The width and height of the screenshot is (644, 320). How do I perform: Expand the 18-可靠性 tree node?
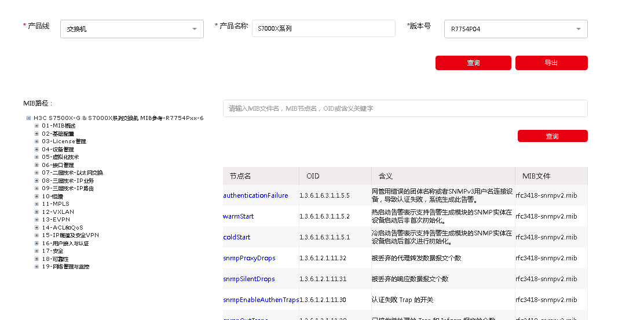36,259
